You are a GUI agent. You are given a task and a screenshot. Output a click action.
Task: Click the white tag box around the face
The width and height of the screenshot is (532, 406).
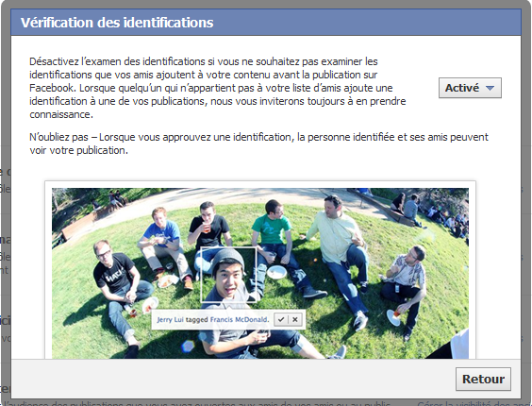(x=228, y=275)
